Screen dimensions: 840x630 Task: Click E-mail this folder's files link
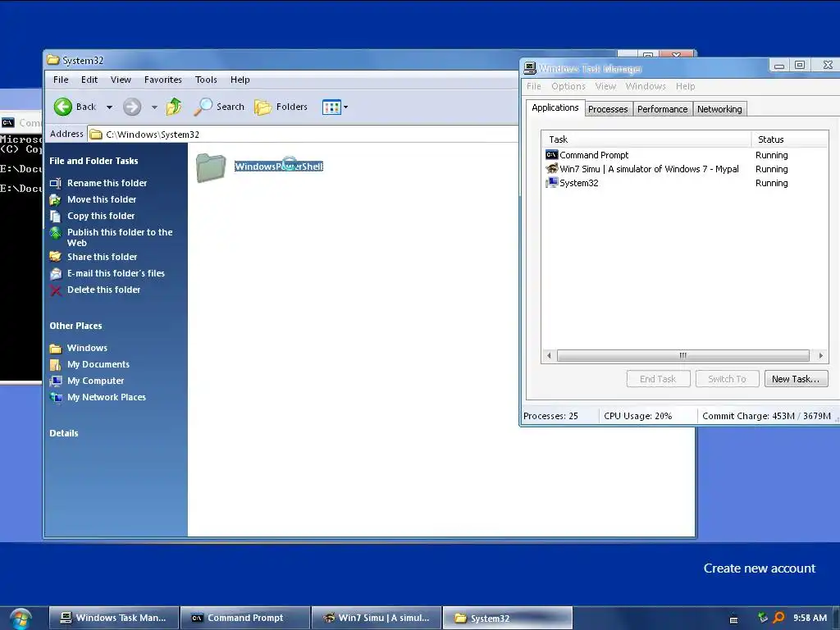tap(116, 273)
